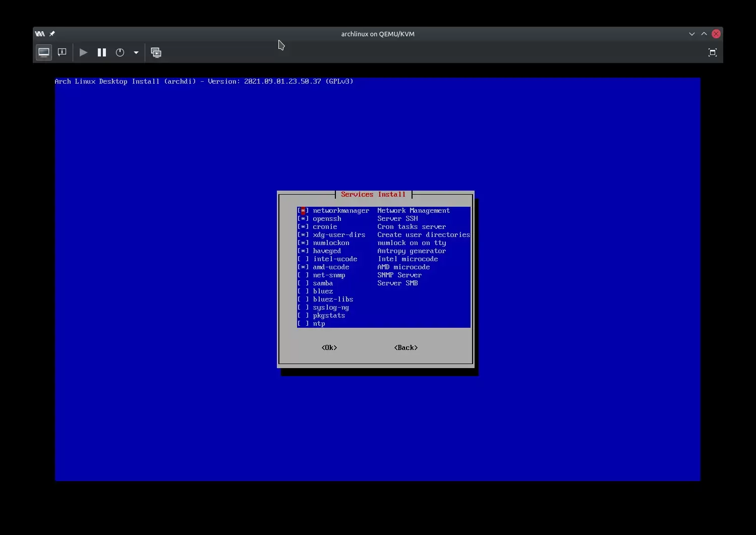Choose the ntp entry in the list
Screen dimensions: 756x535
tap(319, 324)
